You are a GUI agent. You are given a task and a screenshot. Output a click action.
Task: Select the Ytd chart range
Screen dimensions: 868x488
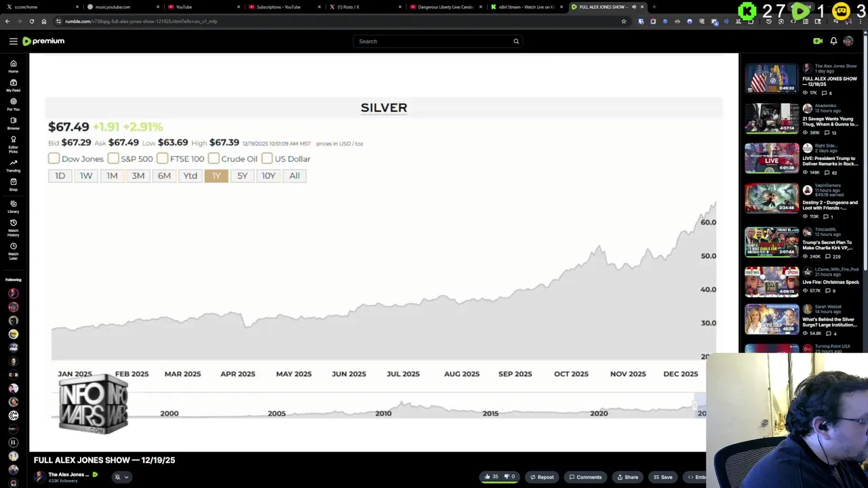click(x=190, y=176)
